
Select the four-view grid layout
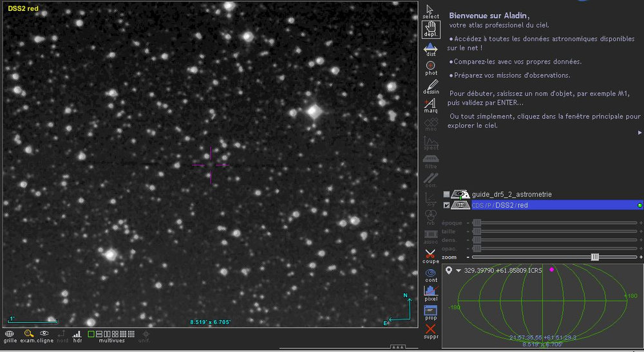tap(115, 334)
